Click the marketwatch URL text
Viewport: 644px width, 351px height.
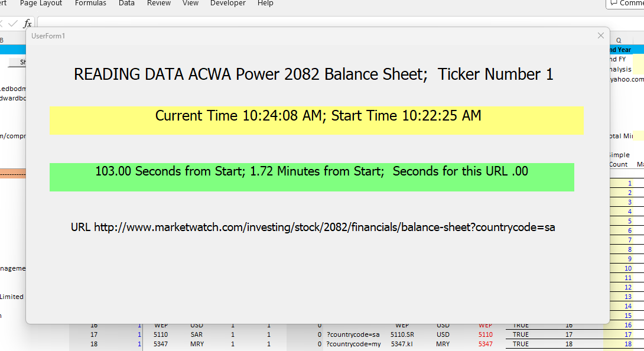[313, 227]
